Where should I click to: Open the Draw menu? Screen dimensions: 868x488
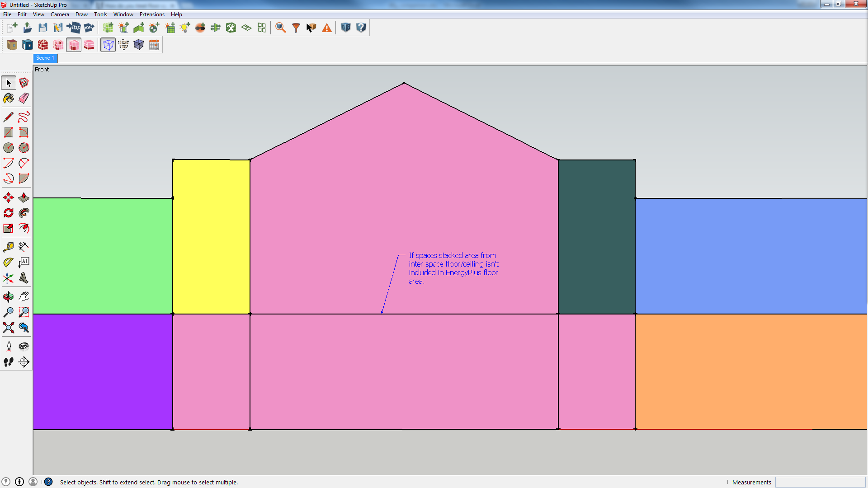coord(81,14)
